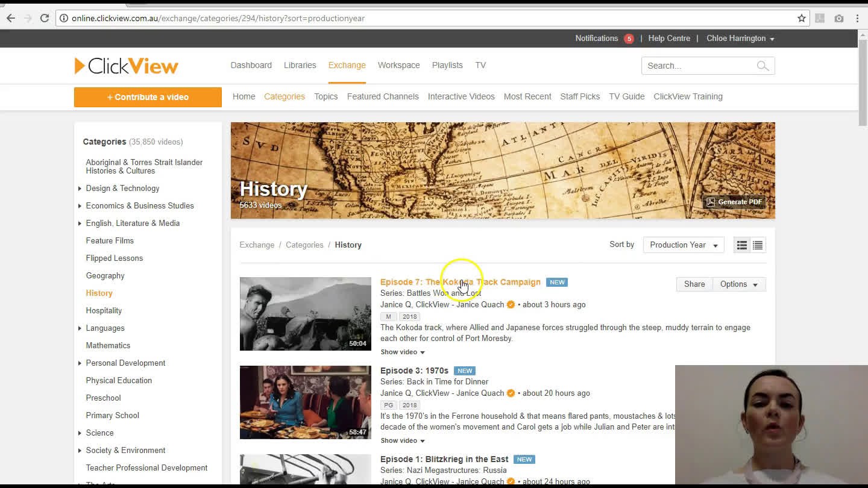Click Contribute a video button
Image resolution: width=868 pixels, height=488 pixels.
(148, 97)
